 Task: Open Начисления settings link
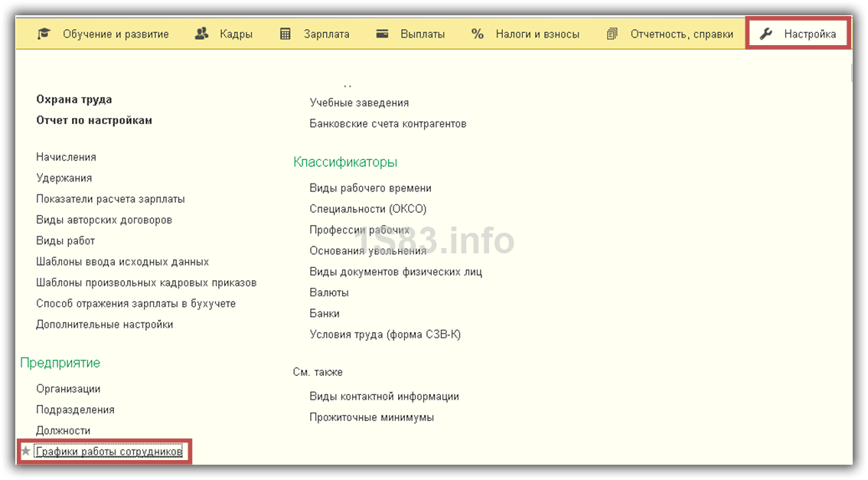(x=66, y=157)
